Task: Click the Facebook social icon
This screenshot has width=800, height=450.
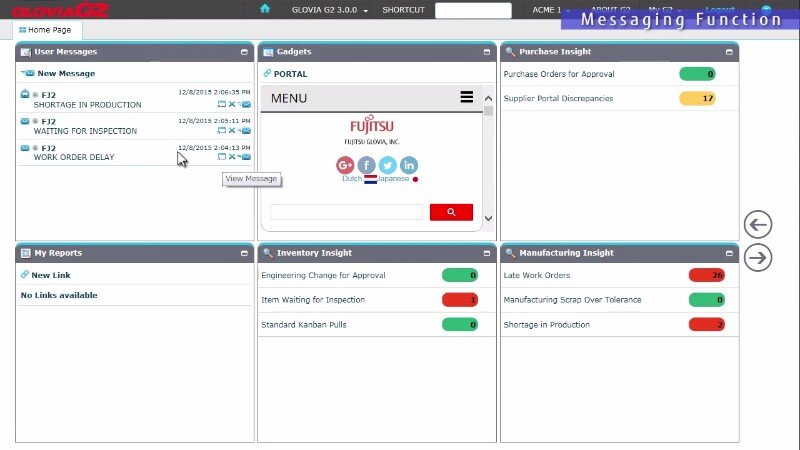Action: point(367,165)
